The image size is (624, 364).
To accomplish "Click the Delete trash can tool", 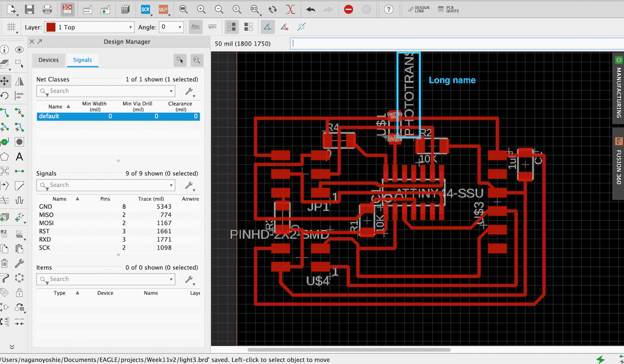I will click(5, 263).
